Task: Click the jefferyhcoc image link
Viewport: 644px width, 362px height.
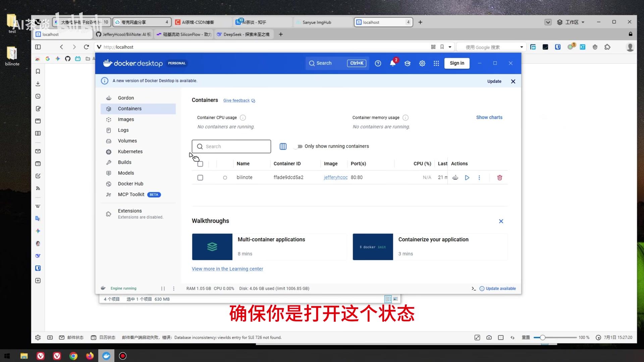Action: 335,178
